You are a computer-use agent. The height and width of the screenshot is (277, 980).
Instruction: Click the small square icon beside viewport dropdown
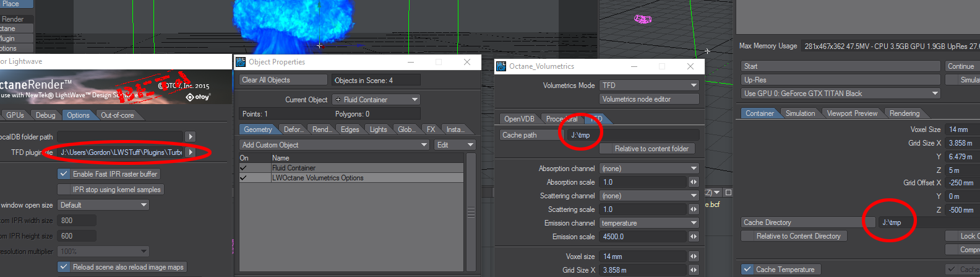(728, 193)
